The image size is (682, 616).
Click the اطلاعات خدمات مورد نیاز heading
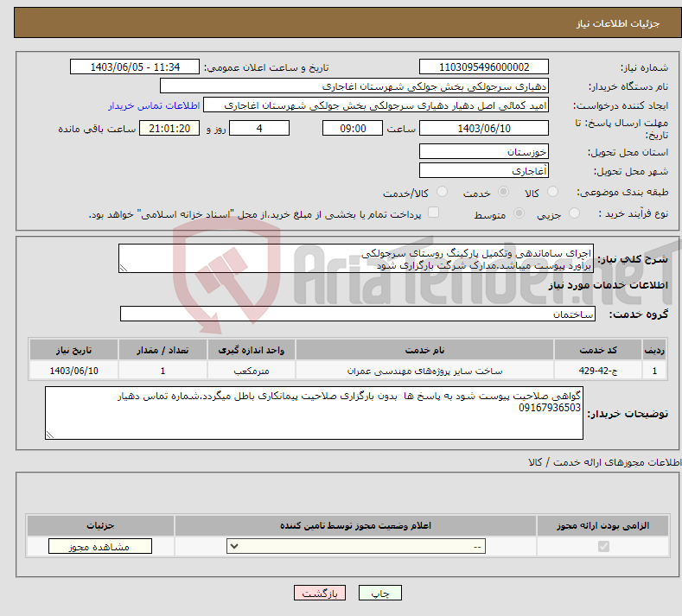[x=608, y=285]
